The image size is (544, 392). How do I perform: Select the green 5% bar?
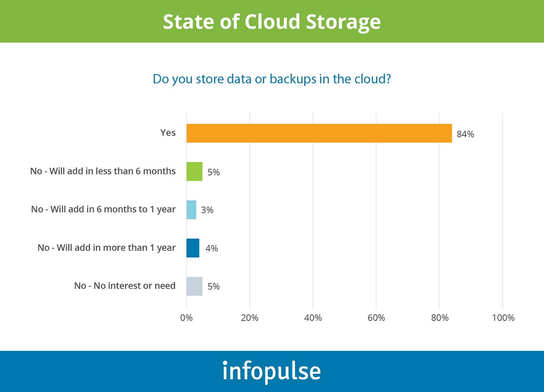(194, 172)
